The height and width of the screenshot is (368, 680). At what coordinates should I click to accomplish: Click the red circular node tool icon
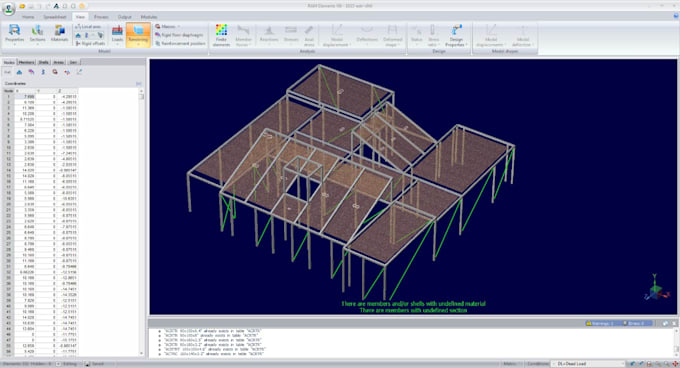coord(55,72)
